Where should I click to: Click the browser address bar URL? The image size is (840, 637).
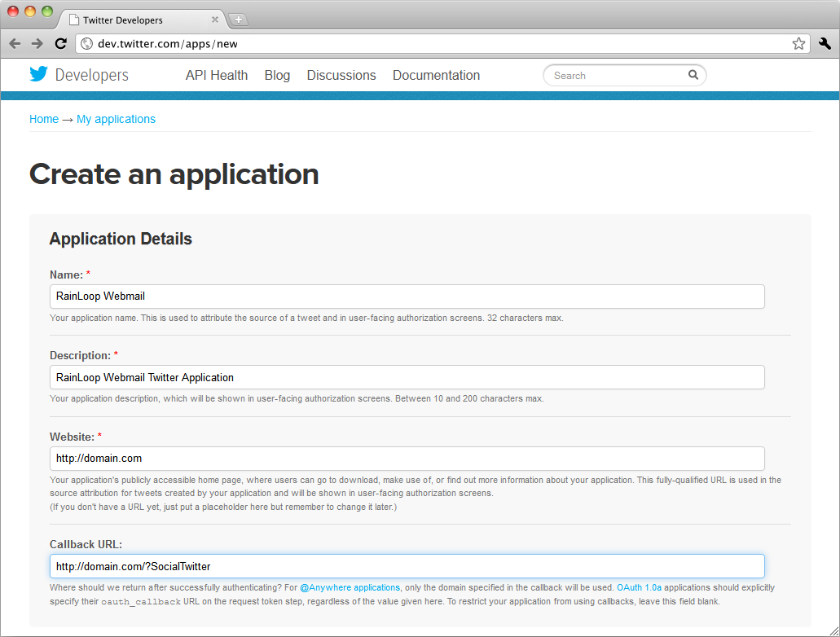coord(168,44)
